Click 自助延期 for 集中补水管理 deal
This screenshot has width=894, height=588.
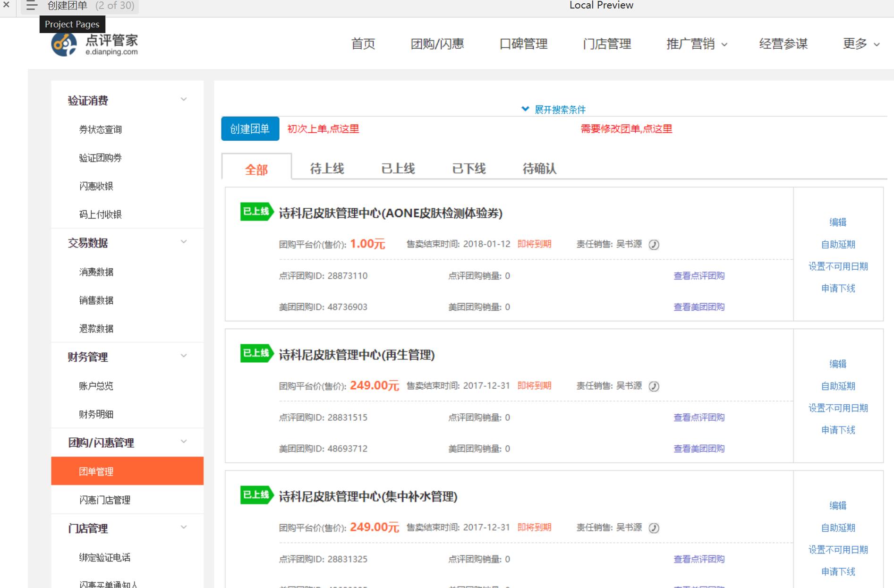point(838,528)
